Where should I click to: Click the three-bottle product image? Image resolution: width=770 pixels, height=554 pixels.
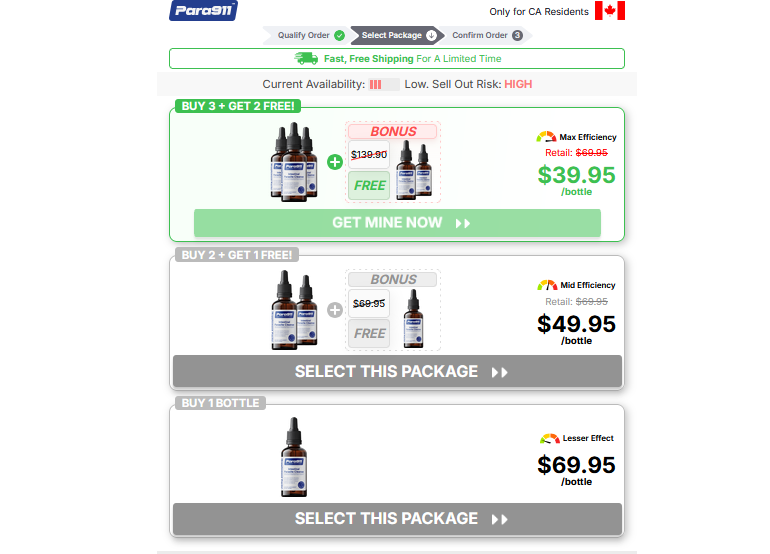point(294,162)
